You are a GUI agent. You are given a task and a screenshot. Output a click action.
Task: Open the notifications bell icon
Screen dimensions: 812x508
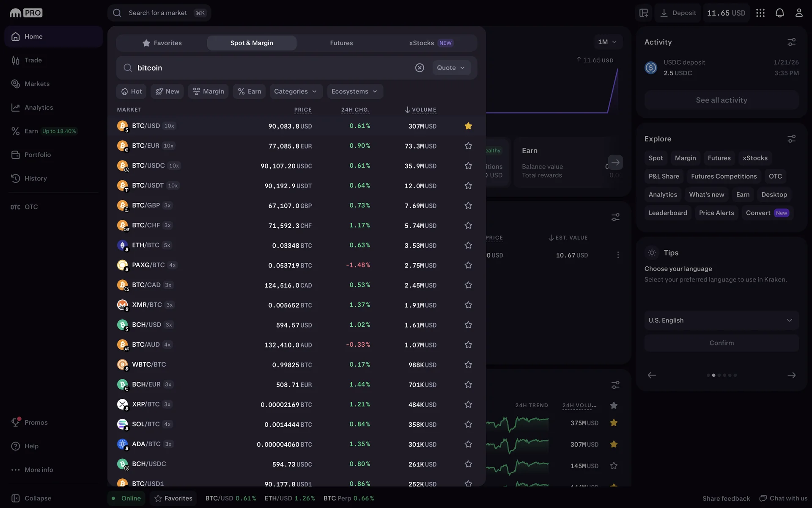pos(779,13)
